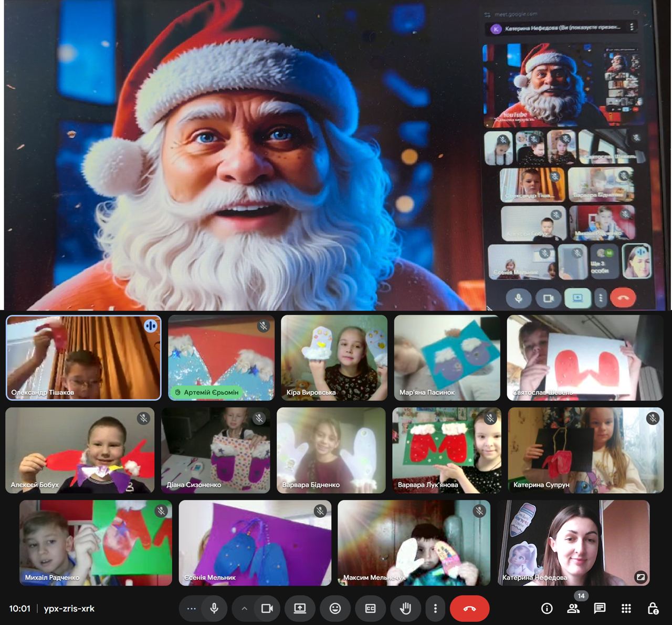Select Варвара Лук'янова's video tile

pyautogui.click(x=446, y=450)
